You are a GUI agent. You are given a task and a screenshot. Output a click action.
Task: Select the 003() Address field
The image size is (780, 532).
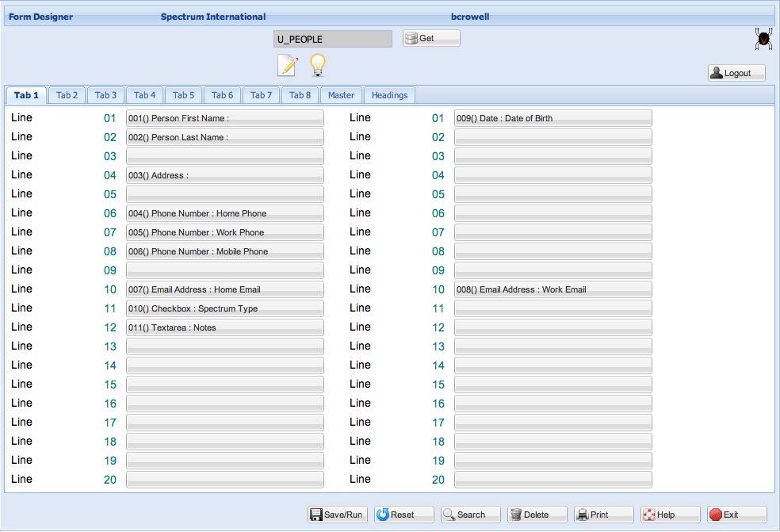click(x=225, y=175)
